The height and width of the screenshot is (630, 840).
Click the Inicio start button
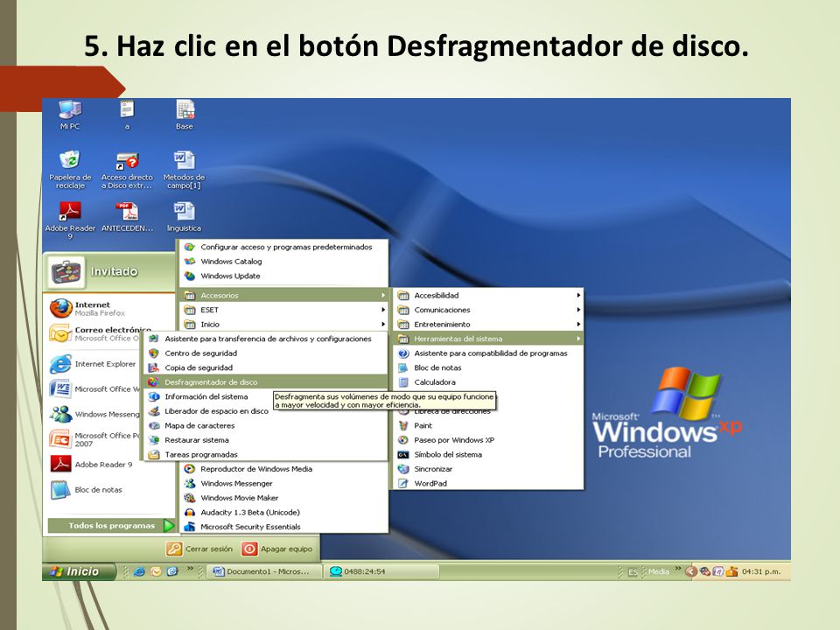point(78,571)
